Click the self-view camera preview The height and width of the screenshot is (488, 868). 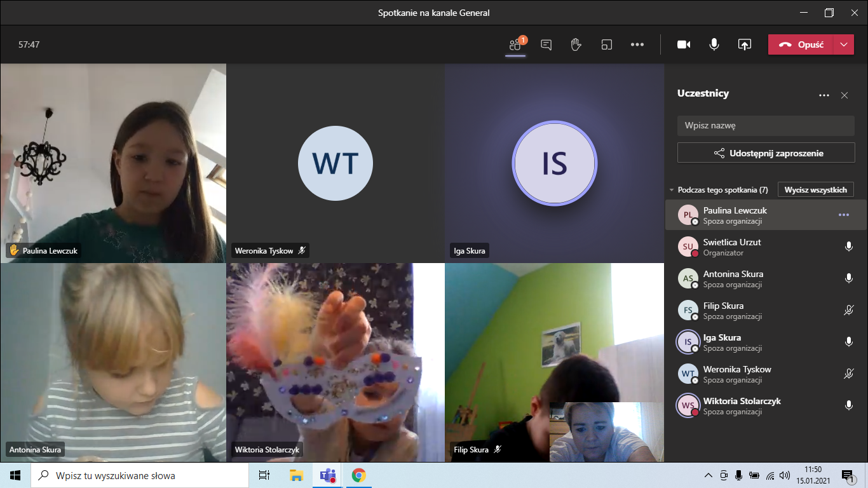point(607,432)
